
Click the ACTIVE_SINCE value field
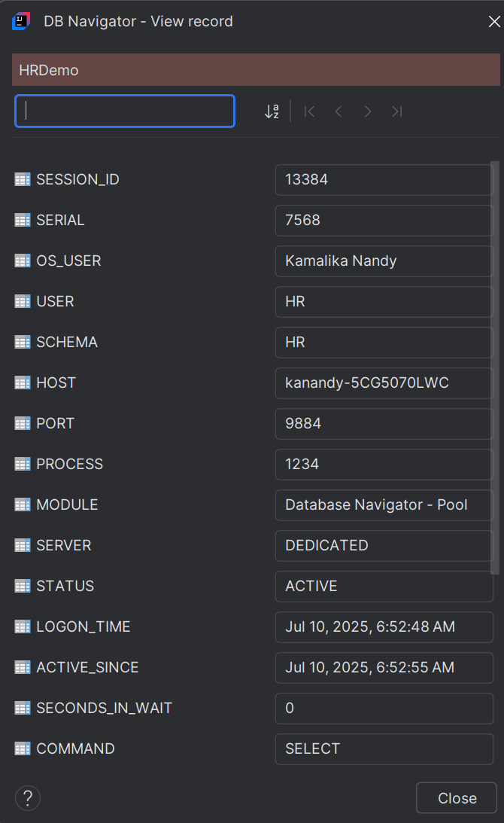384,667
